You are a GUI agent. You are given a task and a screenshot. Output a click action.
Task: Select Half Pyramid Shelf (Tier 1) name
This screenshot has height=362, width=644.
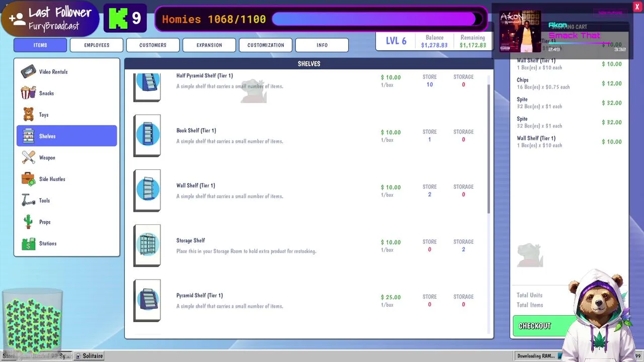point(205,76)
